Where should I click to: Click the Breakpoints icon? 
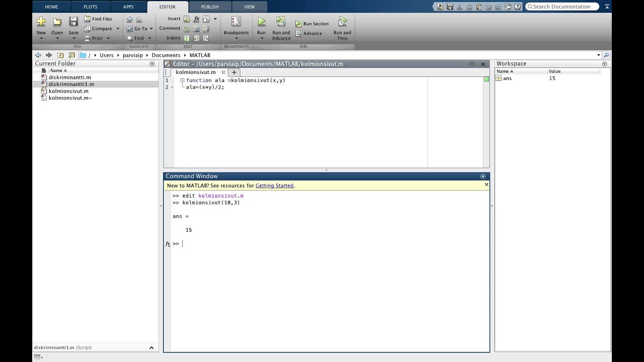[236, 21]
